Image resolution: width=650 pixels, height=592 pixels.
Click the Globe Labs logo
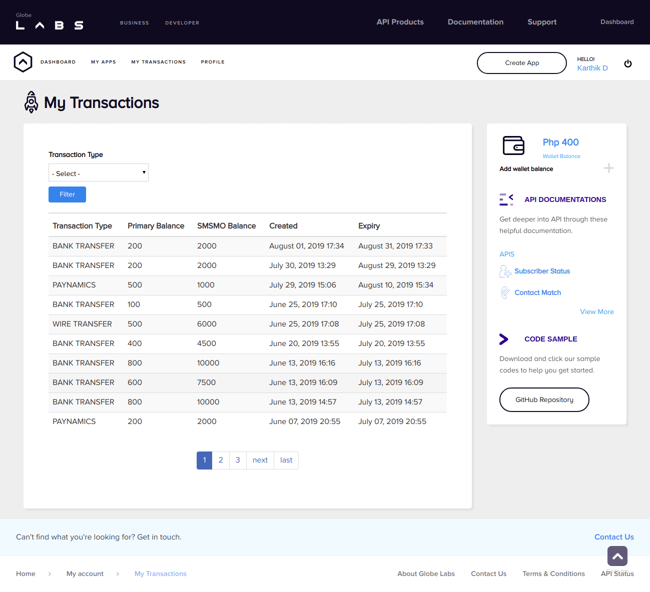click(x=49, y=22)
